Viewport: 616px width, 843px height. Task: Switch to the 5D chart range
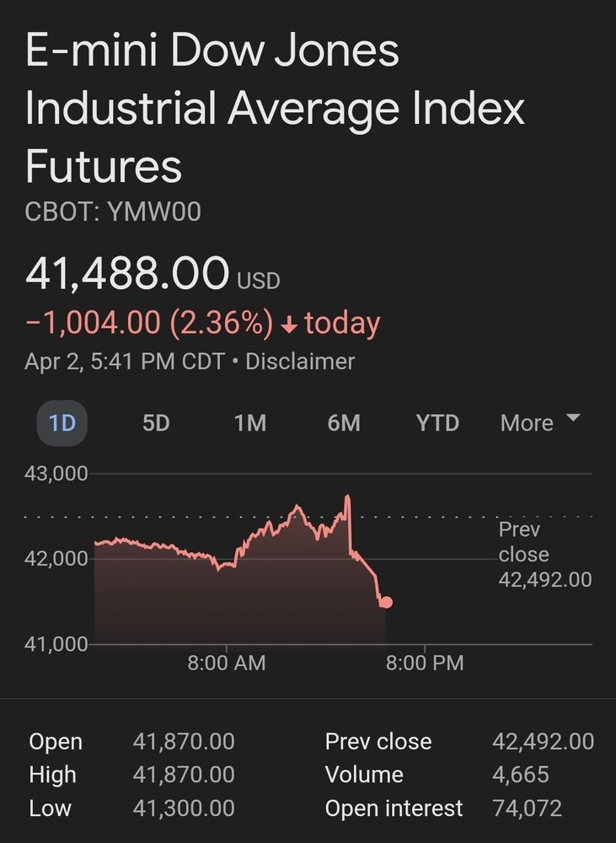pyautogui.click(x=156, y=423)
